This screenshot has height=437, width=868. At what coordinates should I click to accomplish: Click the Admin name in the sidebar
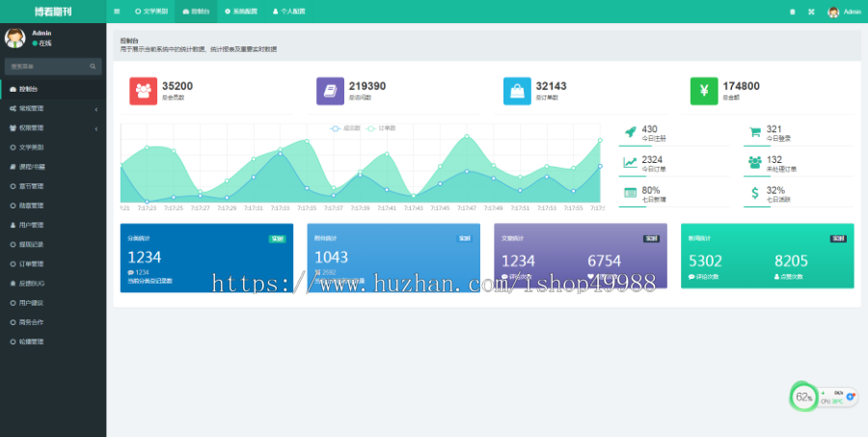41,33
